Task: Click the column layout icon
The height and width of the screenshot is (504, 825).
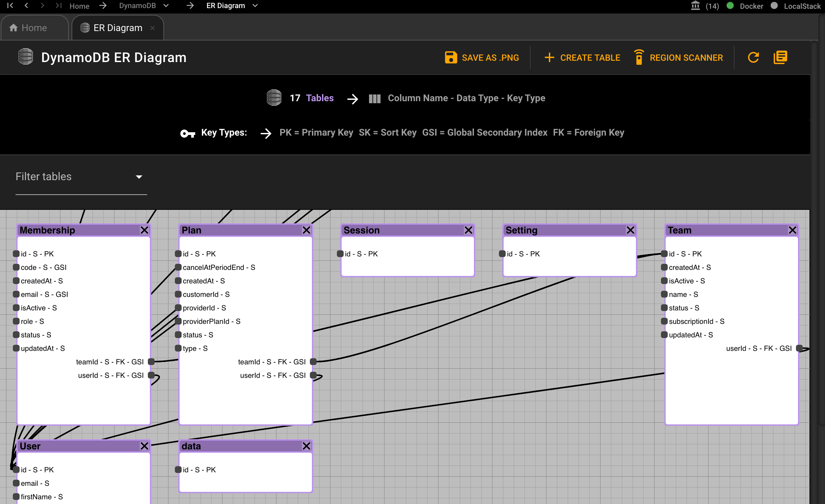Action: coord(375,99)
